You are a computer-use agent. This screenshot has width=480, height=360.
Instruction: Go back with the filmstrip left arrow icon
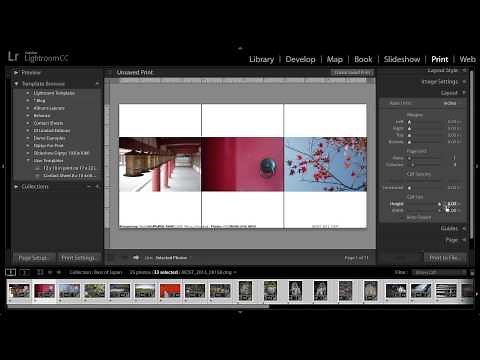point(50,272)
